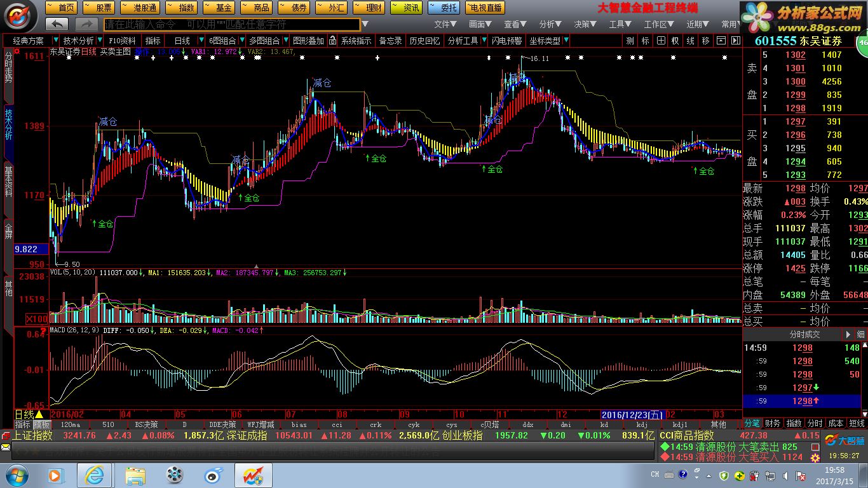Open the 画面 menu
Screen dimensions: 868x488
[480, 24]
